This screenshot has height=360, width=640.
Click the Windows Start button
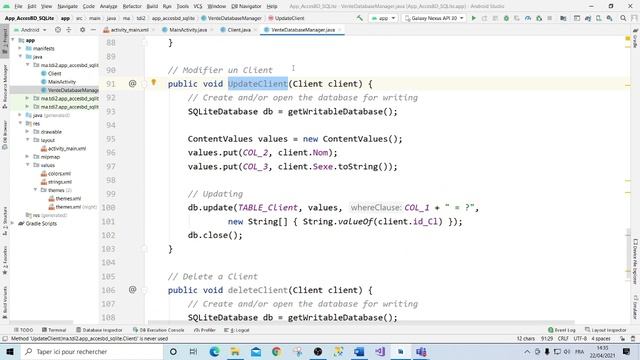coord(10,351)
